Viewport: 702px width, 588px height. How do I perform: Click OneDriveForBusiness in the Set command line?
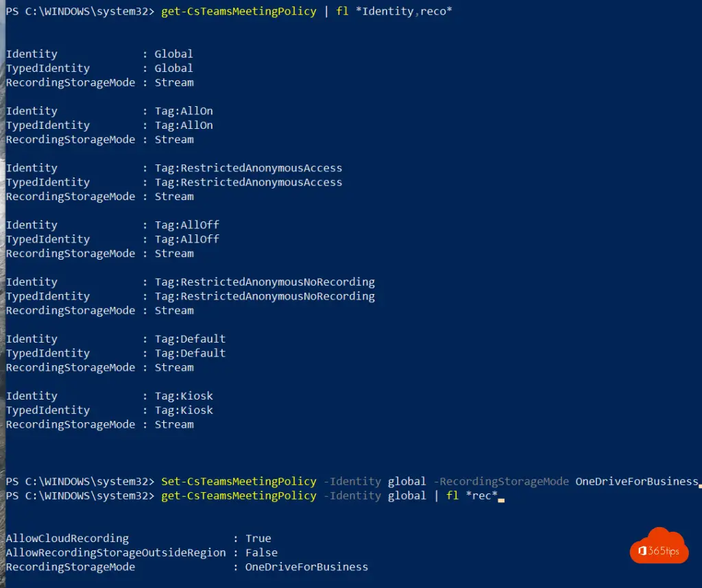(636, 481)
